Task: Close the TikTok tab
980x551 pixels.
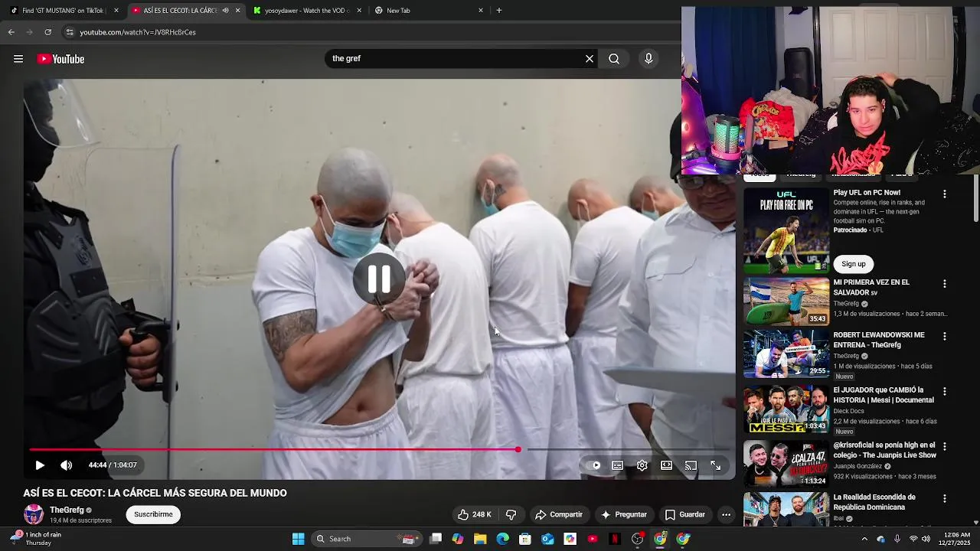Action: click(116, 11)
